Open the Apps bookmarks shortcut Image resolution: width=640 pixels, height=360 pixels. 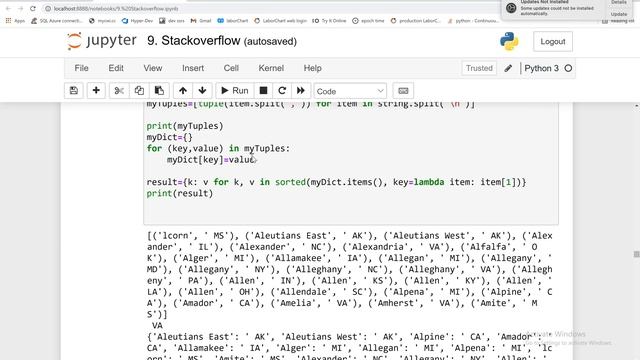point(15,20)
